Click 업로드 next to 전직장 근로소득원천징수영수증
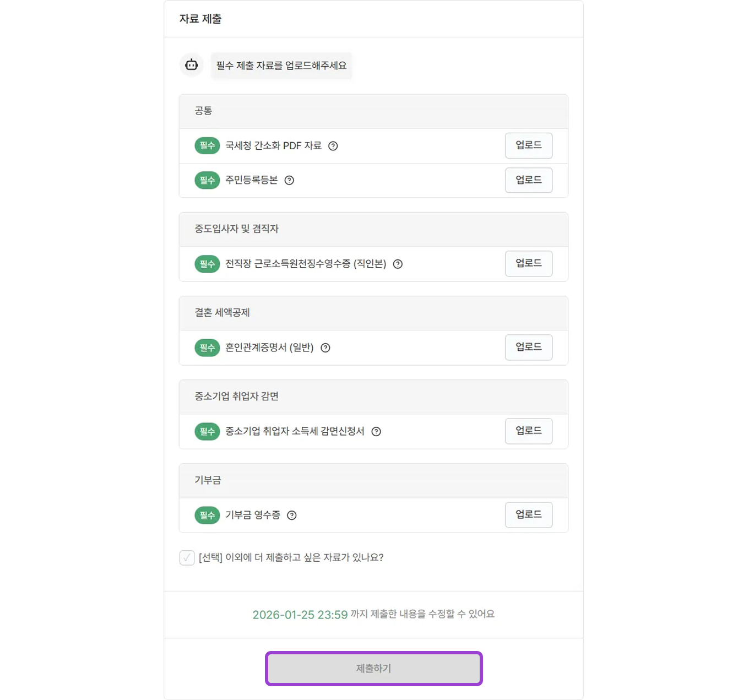 [528, 264]
